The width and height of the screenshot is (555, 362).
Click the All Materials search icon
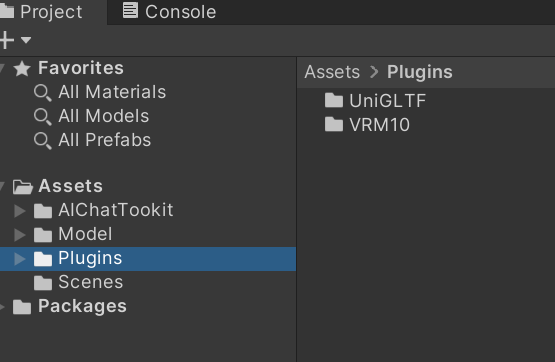42,93
